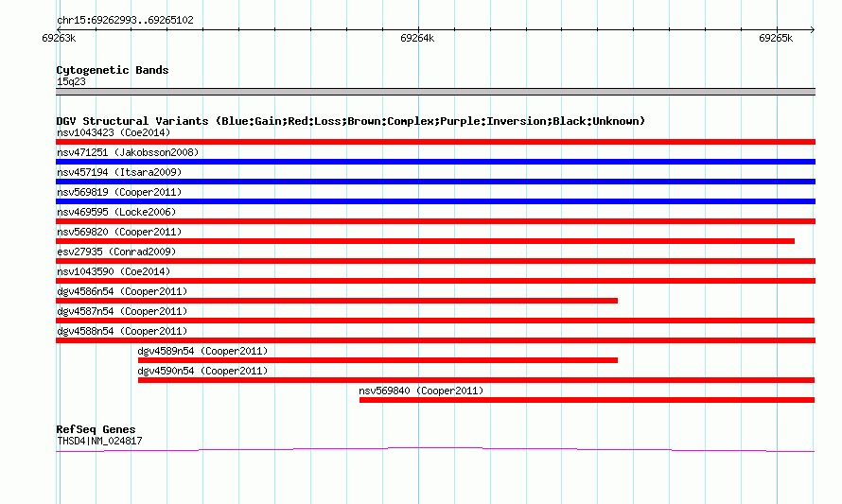Click the 69264k ruler tick label

click(417, 38)
